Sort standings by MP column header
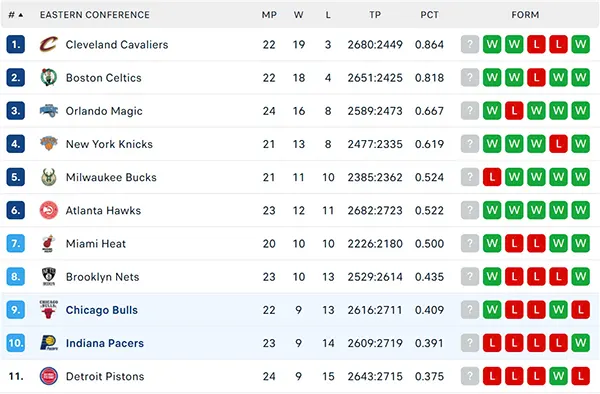Image resolution: width=600 pixels, height=394 pixels. [x=269, y=15]
